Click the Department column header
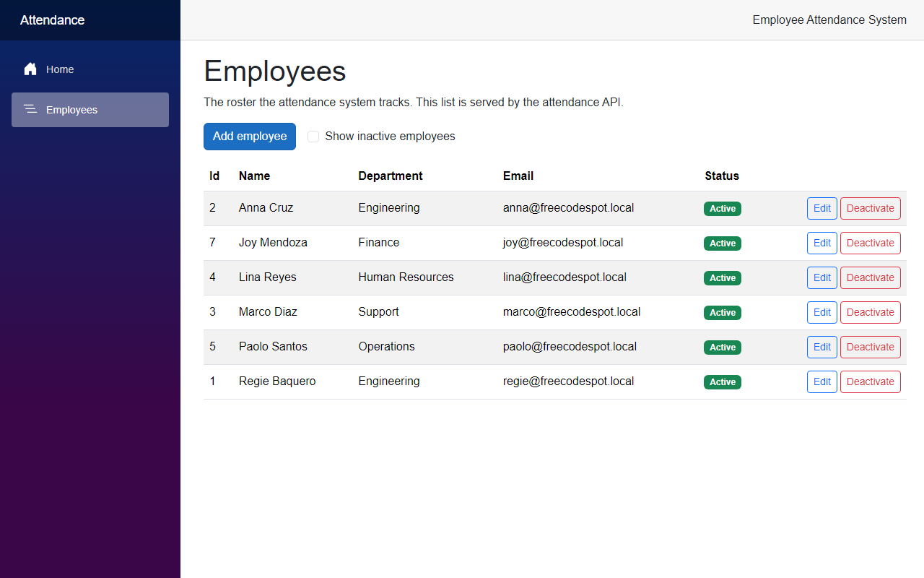This screenshot has height=578, width=924. 391,176
